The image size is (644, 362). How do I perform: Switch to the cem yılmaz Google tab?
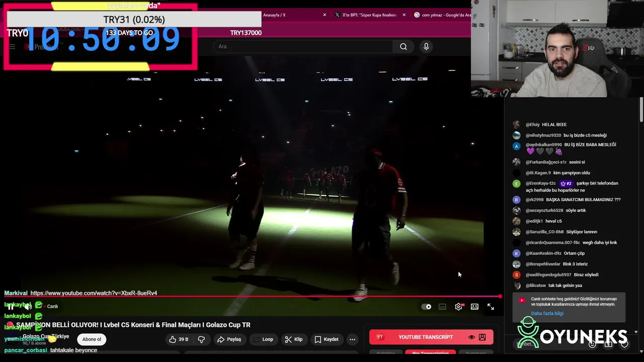tap(443, 15)
